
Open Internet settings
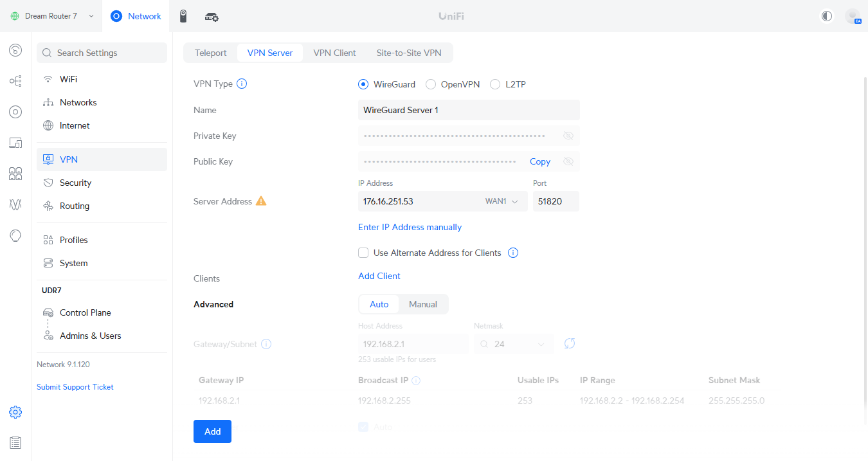point(102,125)
